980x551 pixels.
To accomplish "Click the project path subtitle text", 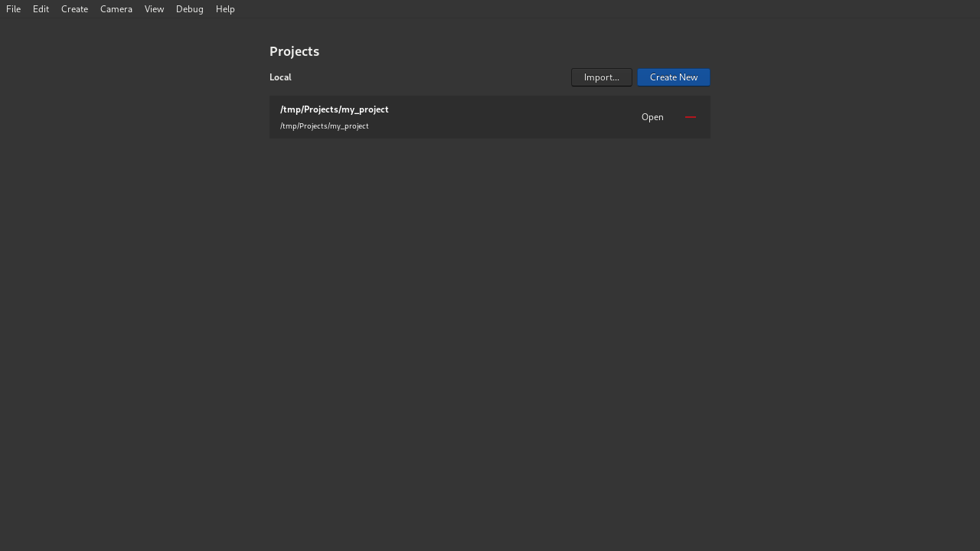I will (x=324, y=126).
